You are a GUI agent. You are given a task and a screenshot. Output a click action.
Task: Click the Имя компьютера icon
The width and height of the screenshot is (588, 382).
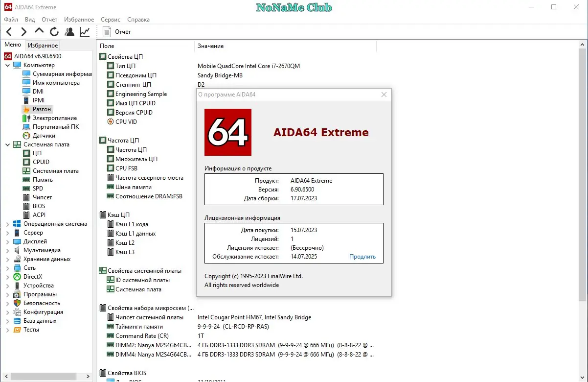click(x=26, y=83)
